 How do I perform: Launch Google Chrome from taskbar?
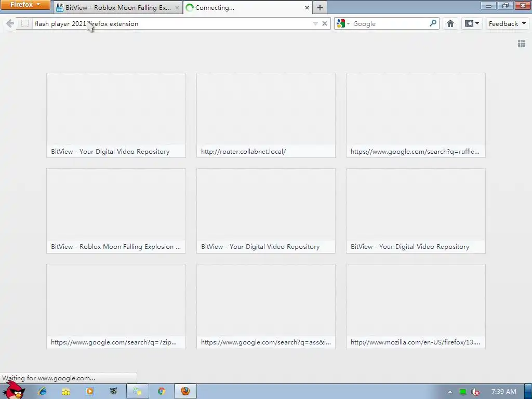[162, 391]
